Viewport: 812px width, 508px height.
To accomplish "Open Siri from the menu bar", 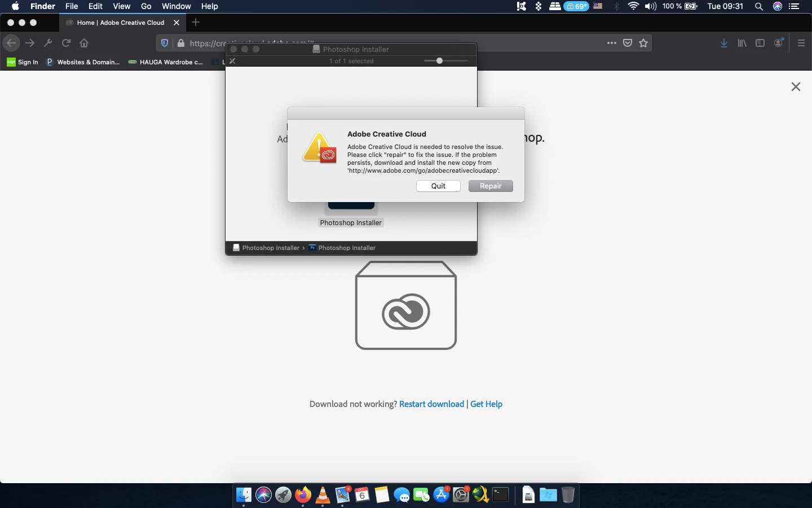I will (x=778, y=6).
